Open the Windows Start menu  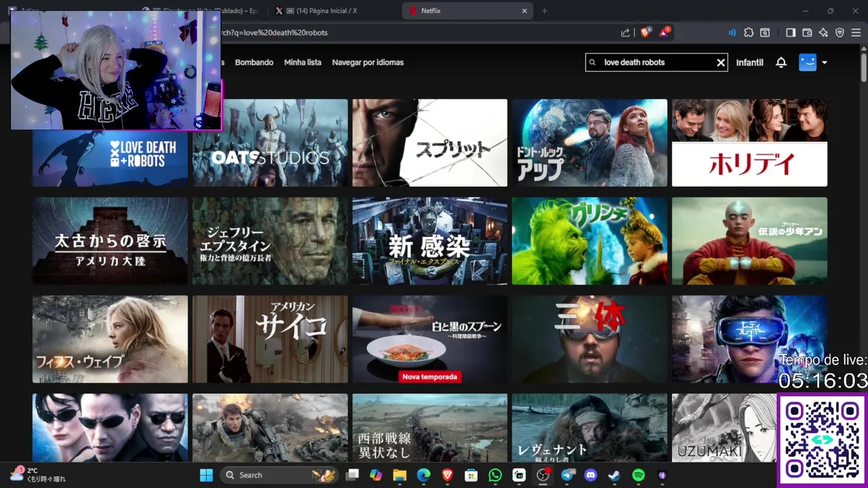[206, 475]
